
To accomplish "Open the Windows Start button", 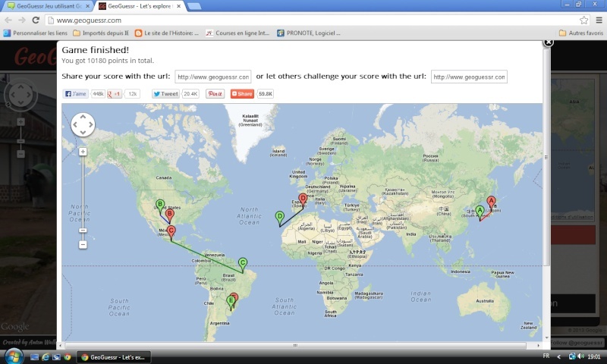I will [x=14, y=356].
